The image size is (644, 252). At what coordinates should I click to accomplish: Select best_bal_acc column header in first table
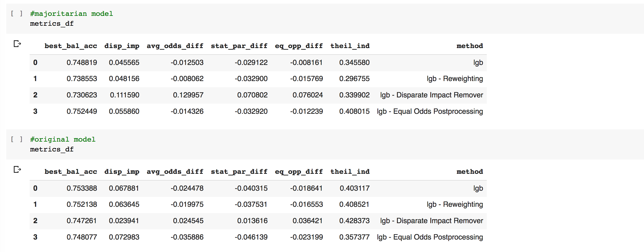pos(71,46)
